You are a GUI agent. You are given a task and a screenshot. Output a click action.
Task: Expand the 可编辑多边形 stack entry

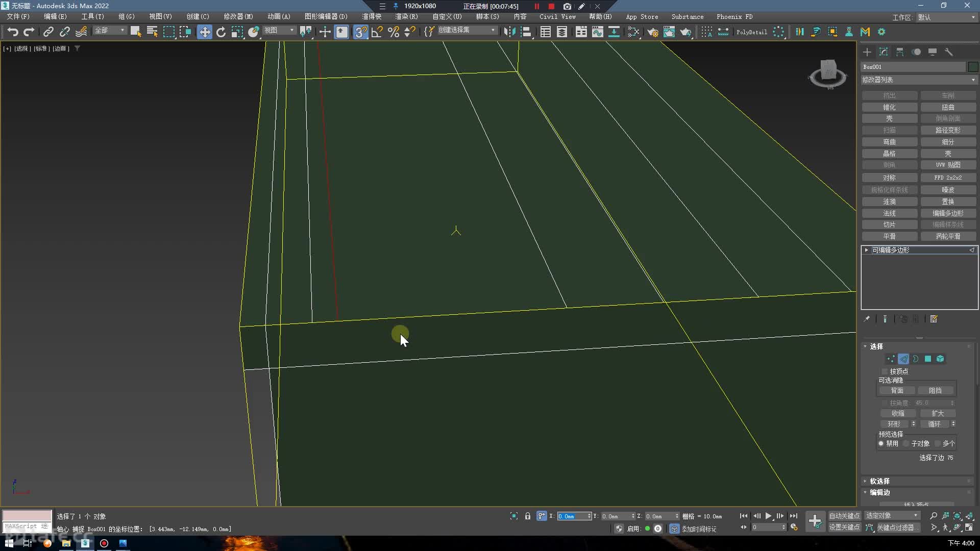[x=866, y=250]
